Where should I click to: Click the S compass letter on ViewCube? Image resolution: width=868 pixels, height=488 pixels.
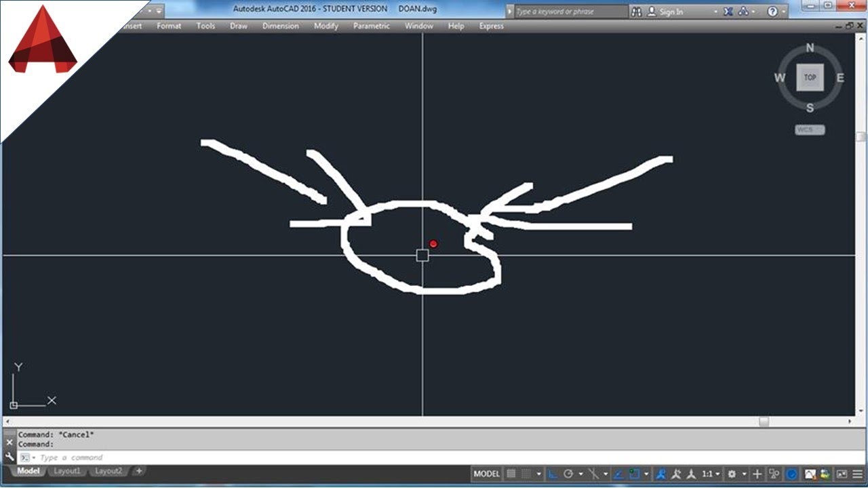(810, 108)
